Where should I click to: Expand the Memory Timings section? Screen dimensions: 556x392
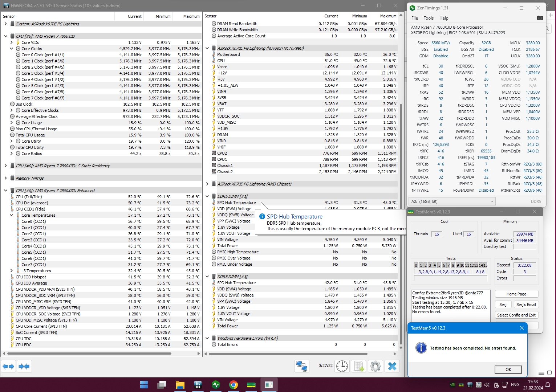(x=5, y=178)
